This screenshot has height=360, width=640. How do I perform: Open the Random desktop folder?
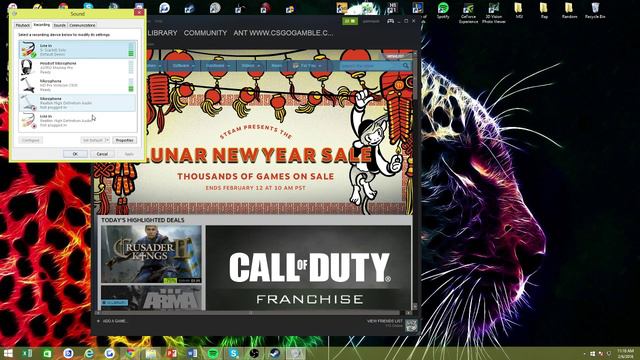(x=569, y=11)
